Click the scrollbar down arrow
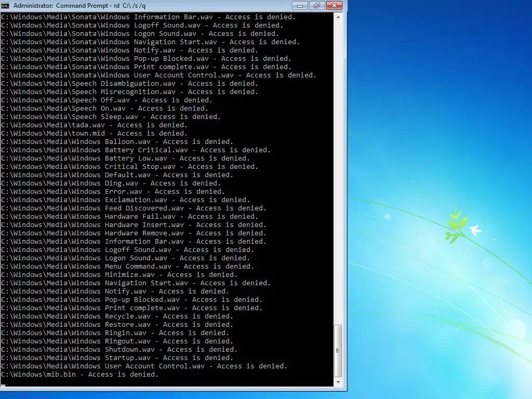This screenshot has width=532, height=399. point(338,382)
